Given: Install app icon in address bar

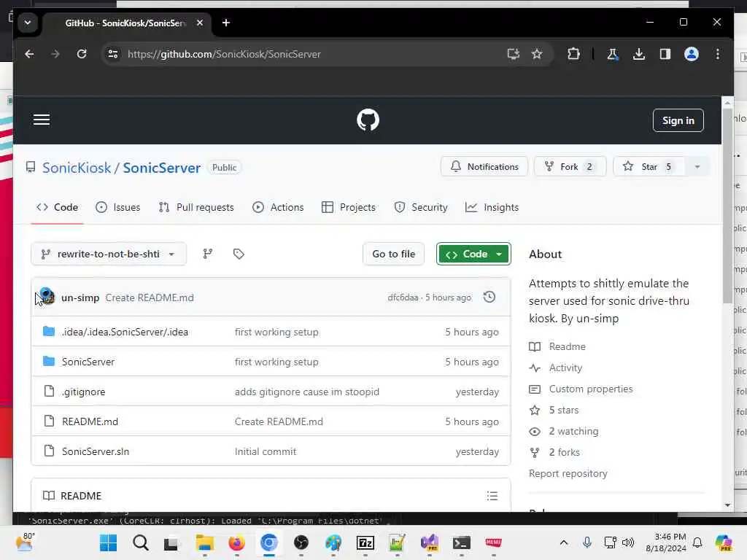Looking at the screenshot, I should point(513,54).
